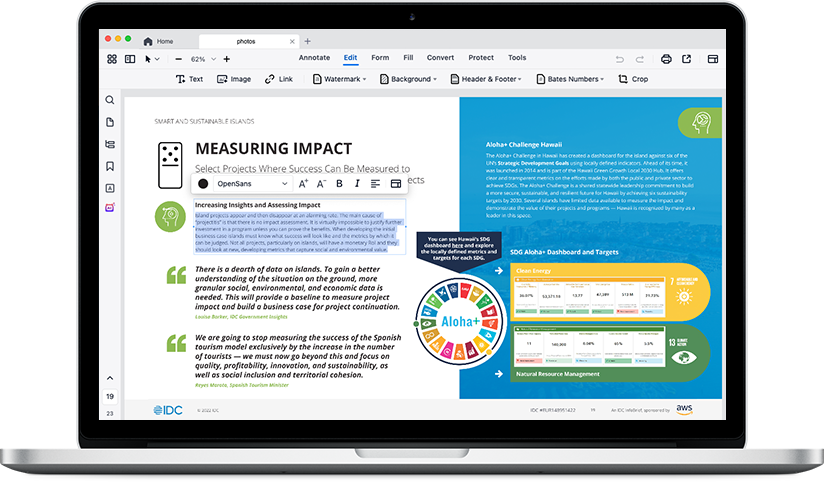The width and height of the screenshot is (824, 482).
Task: Click the black text color swatch
Action: [203, 183]
